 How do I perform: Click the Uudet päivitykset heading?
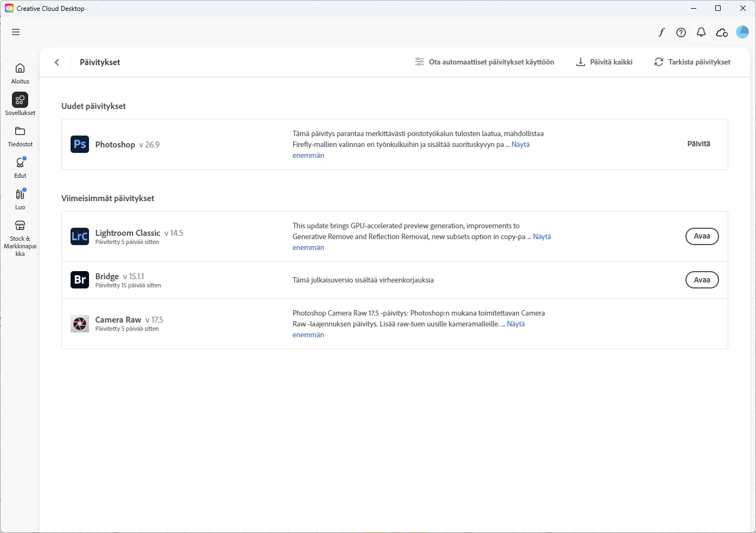coord(93,106)
